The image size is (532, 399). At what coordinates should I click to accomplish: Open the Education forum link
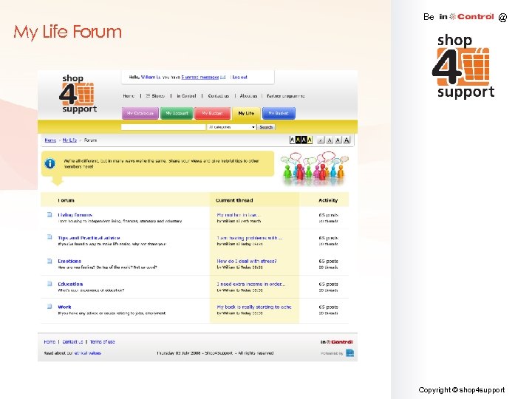[70, 284]
